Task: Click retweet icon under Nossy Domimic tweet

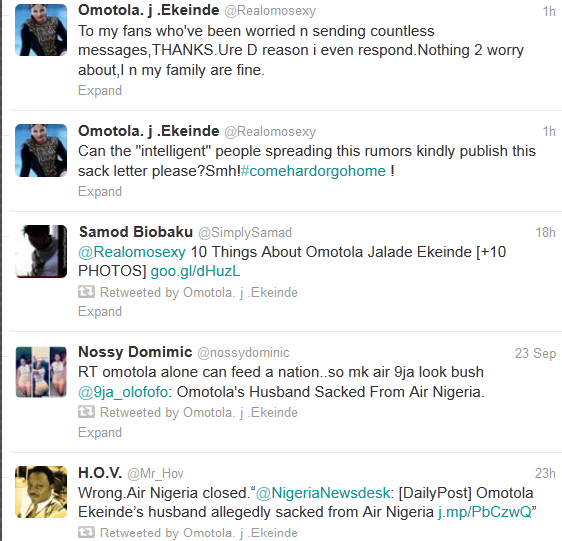Action: pos(86,412)
